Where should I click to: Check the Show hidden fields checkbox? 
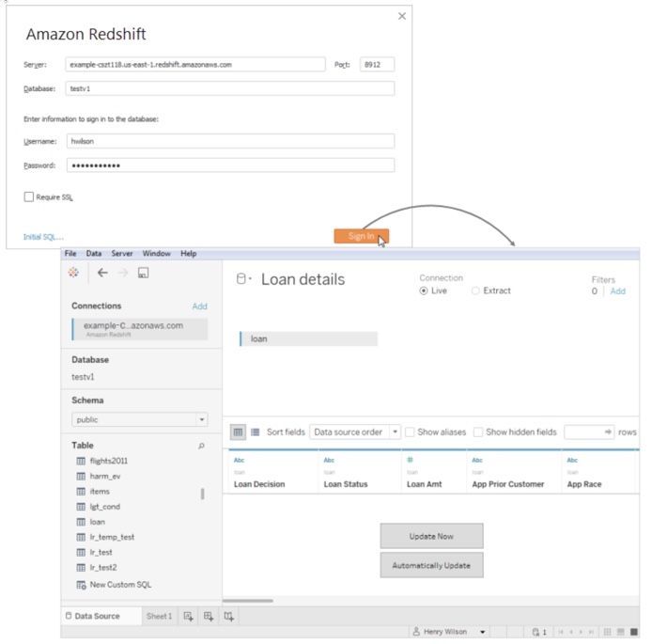click(x=479, y=432)
